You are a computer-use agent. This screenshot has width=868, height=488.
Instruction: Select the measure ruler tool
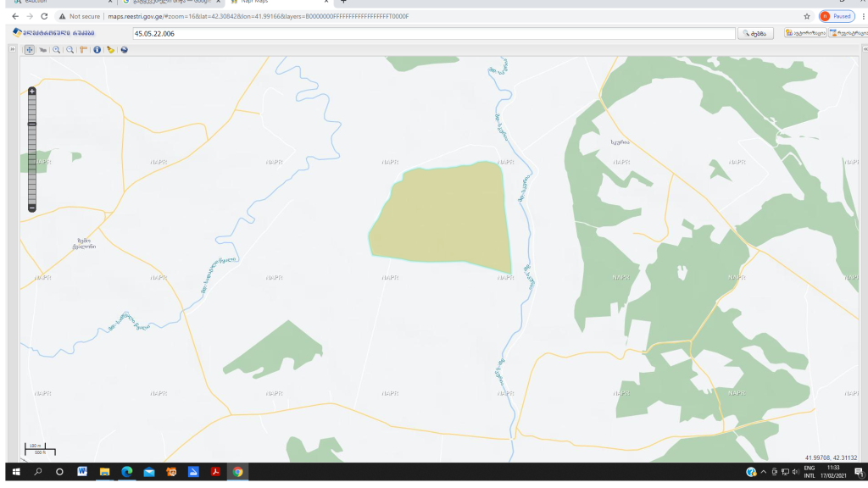[84, 50]
